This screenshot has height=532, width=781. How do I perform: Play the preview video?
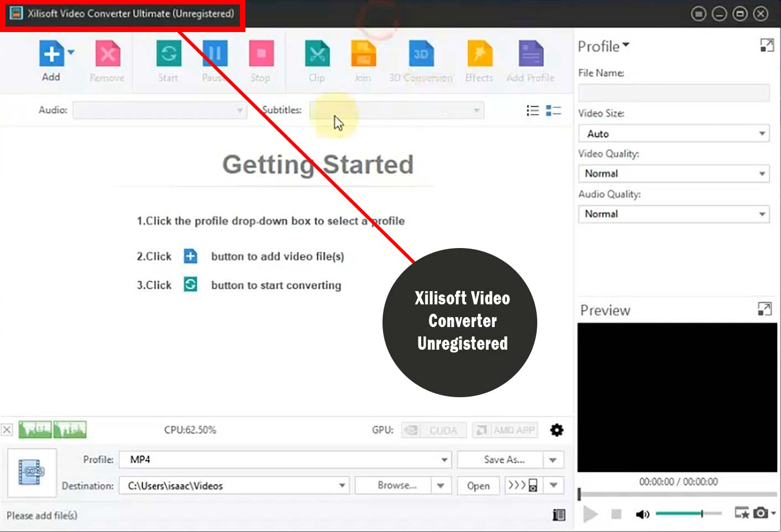590,514
